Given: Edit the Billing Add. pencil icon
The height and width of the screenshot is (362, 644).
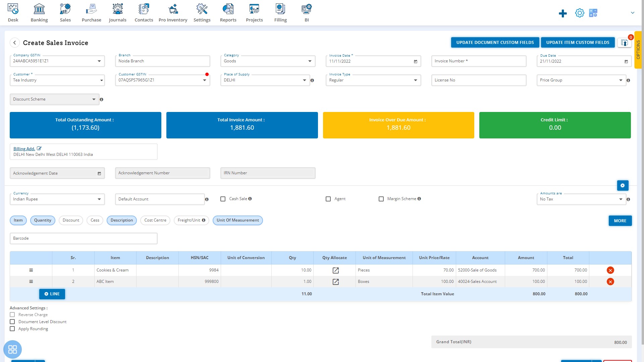Looking at the screenshot, I should click(x=39, y=148).
